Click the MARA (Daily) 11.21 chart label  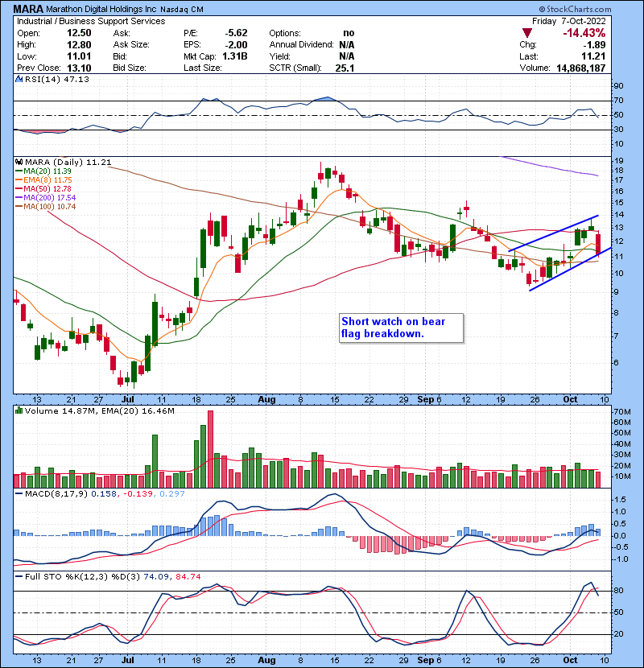point(68,163)
